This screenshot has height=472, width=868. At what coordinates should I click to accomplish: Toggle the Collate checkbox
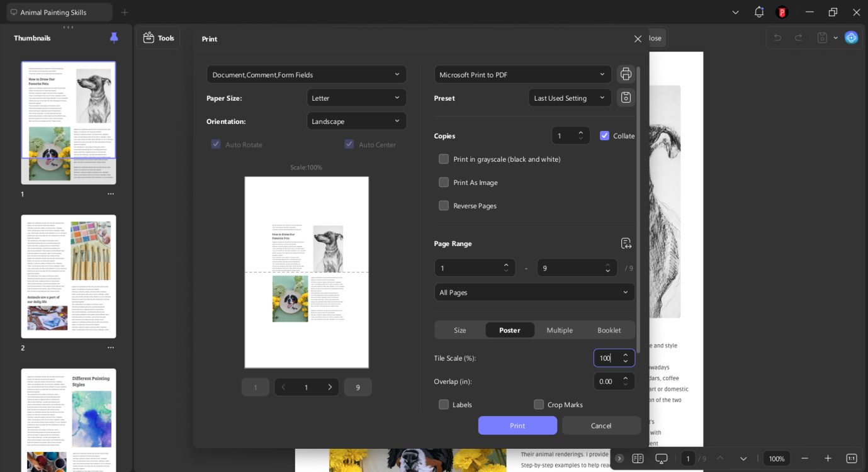click(x=604, y=136)
